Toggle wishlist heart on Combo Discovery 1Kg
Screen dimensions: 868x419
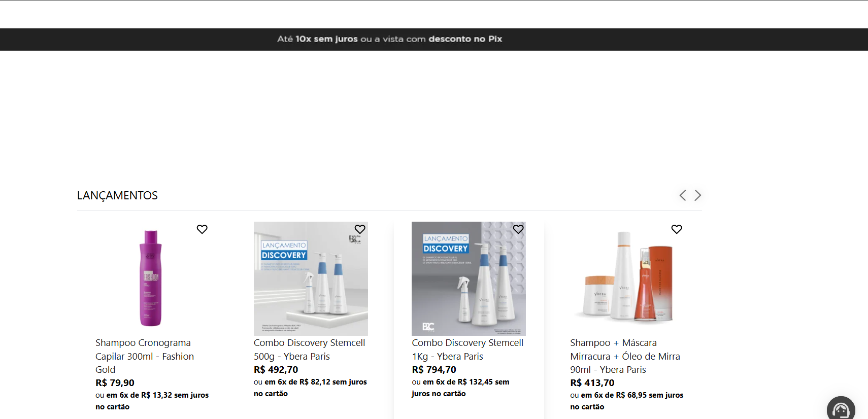518,229
